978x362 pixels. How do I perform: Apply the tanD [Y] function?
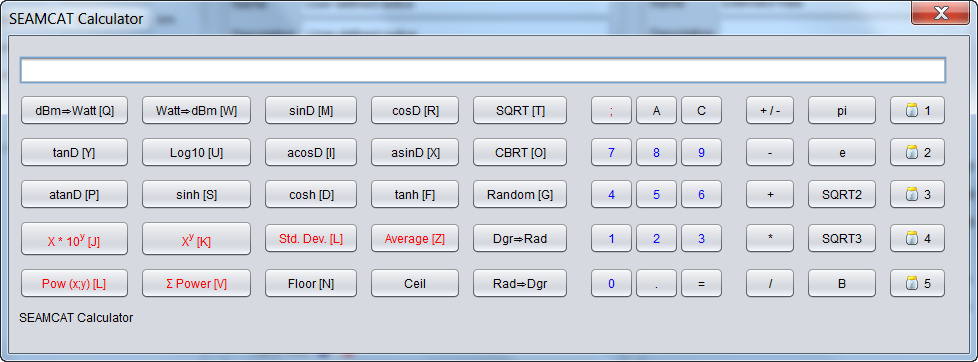coord(74,152)
